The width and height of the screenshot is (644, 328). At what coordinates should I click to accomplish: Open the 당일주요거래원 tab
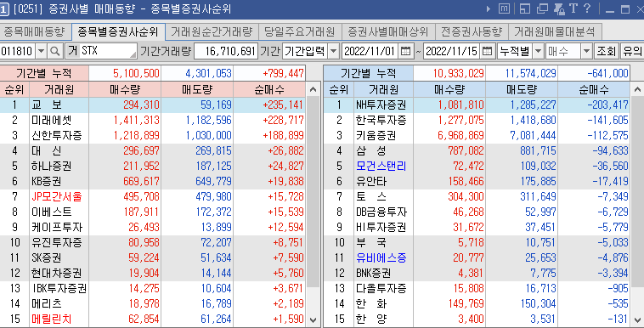click(299, 31)
